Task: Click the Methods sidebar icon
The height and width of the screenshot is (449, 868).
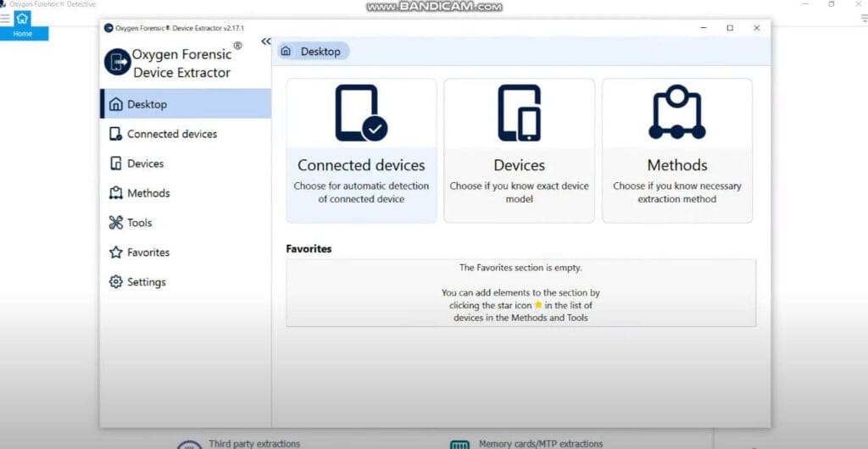Action: (x=115, y=193)
